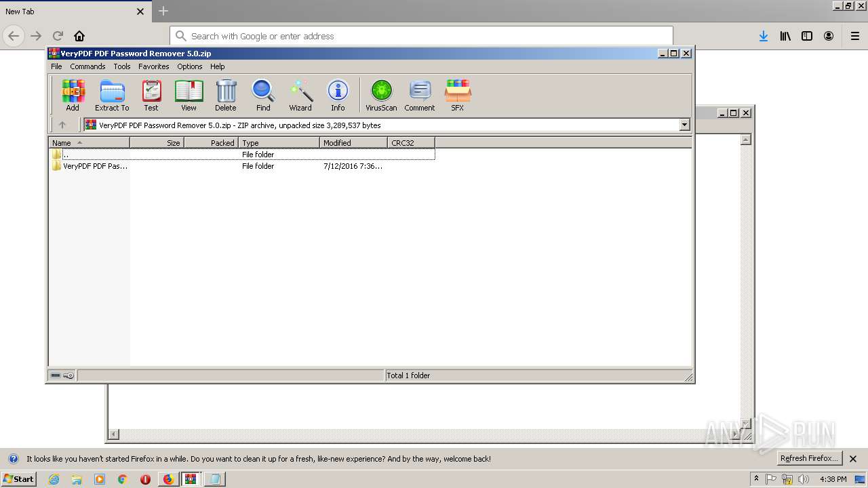Click the drive and key status bar icon
Screen dimensions: 868x488
click(62, 375)
